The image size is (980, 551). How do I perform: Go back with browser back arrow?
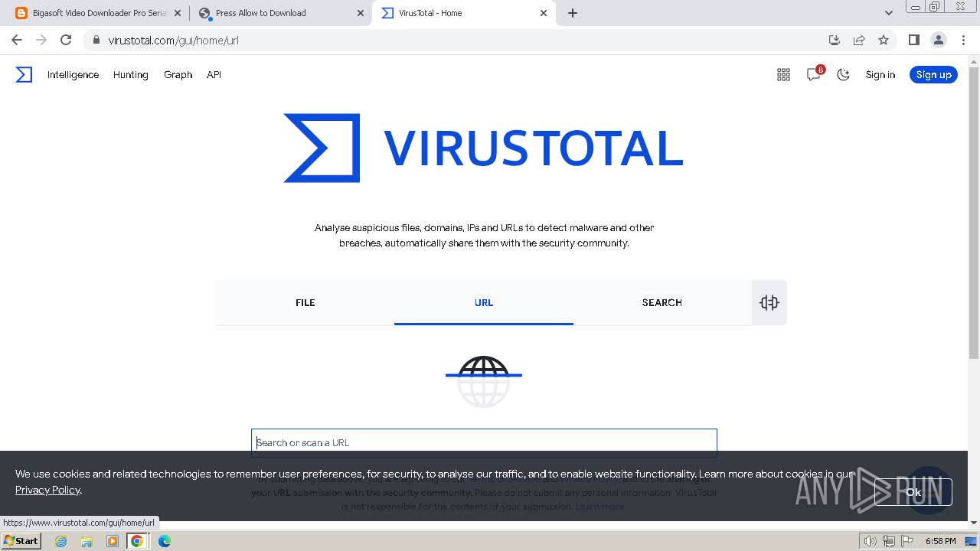point(17,40)
